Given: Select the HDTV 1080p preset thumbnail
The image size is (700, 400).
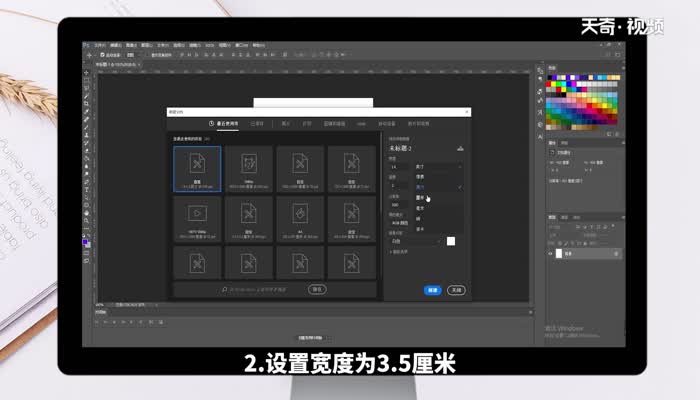Looking at the screenshot, I should [x=197, y=219].
